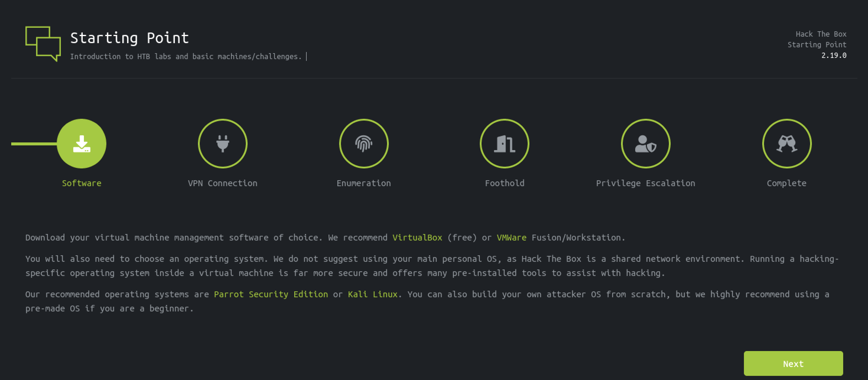Click the Starting Point heading
This screenshot has width=868, height=380.
[x=129, y=38]
